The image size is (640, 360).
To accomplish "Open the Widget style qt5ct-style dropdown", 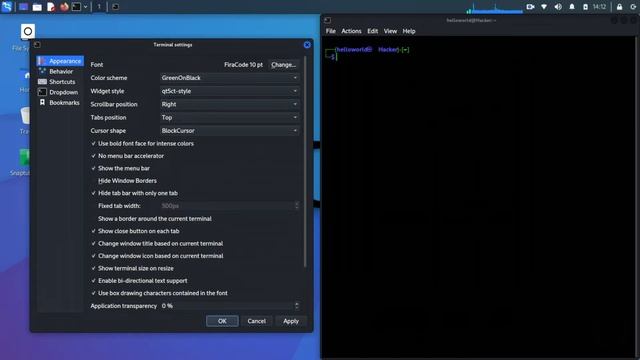I will coord(229,91).
